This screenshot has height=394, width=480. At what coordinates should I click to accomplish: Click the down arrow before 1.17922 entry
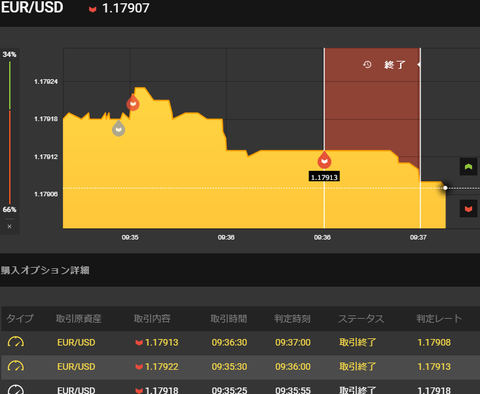pyautogui.click(x=139, y=367)
